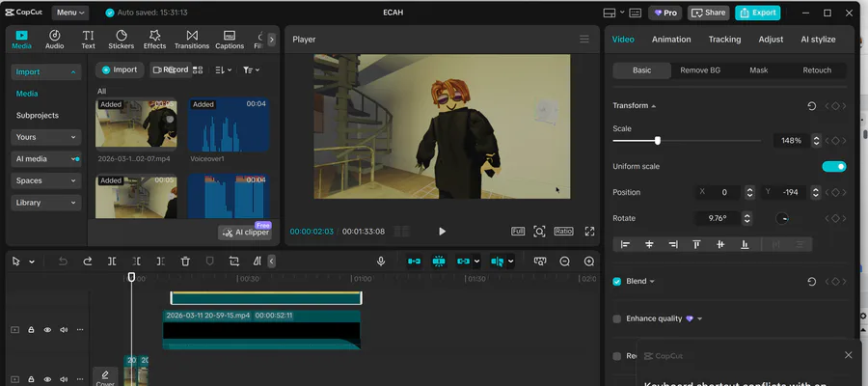Image resolution: width=868 pixels, height=386 pixels.
Task: Open the Captions panel
Action: [x=230, y=40]
